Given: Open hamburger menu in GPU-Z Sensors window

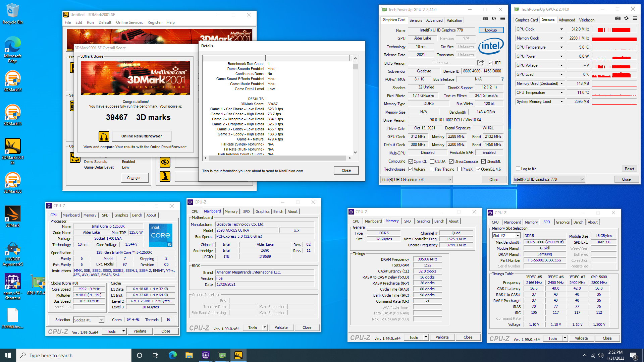Looking at the screenshot, I should coord(635,18).
